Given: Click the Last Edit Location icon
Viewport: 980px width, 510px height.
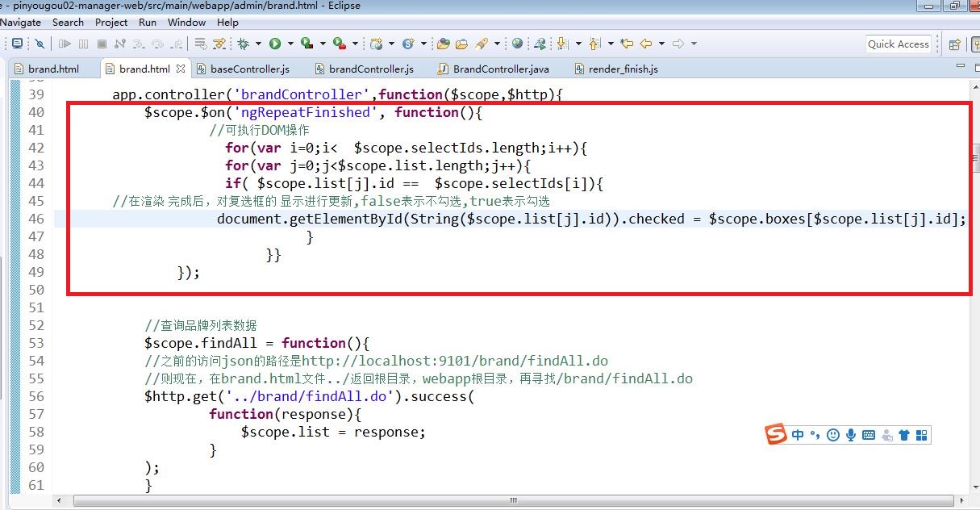Looking at the screenshot, I should (x=626, y=44).
